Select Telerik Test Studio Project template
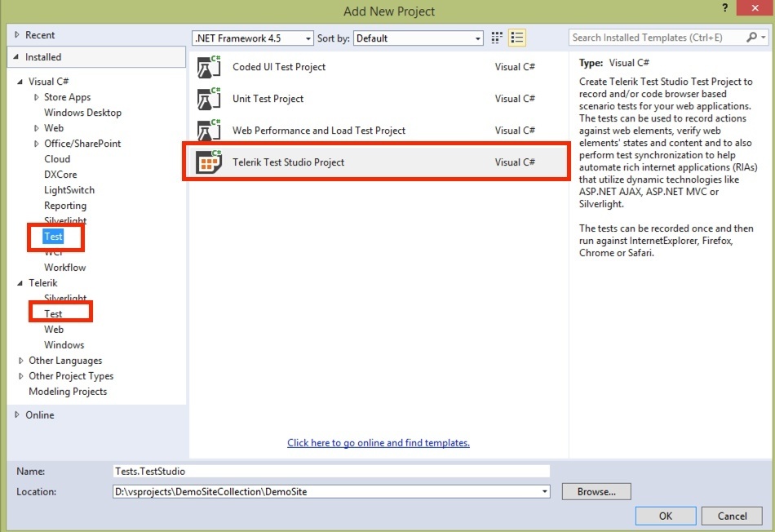This screenshot has height=532, width=775. [x=378, y=162]
